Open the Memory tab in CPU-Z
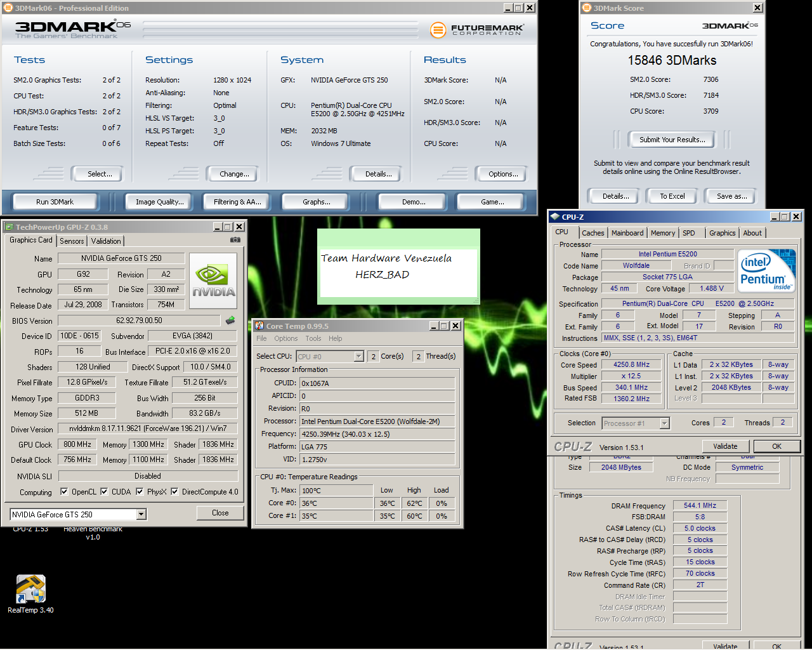This screenshot has height=650, width=812. click(x=663, y=233)
